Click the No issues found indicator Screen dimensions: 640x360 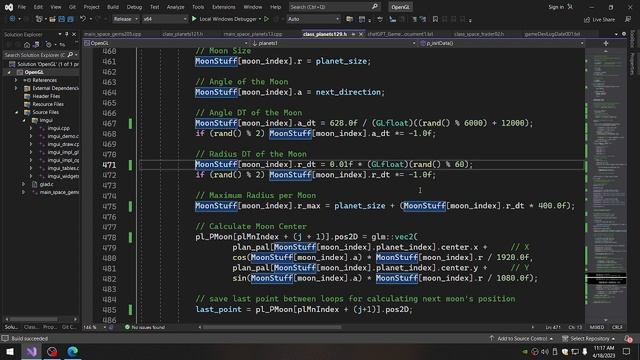coord(144,327)
